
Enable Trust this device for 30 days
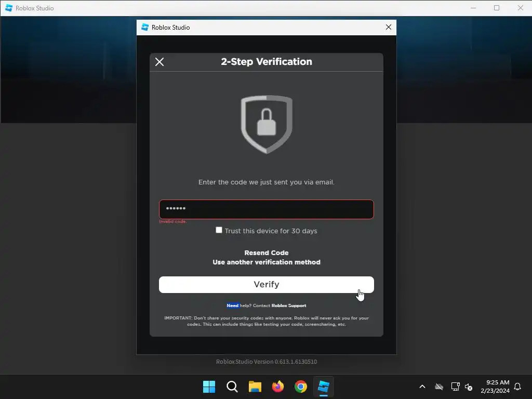click(219, 230)
